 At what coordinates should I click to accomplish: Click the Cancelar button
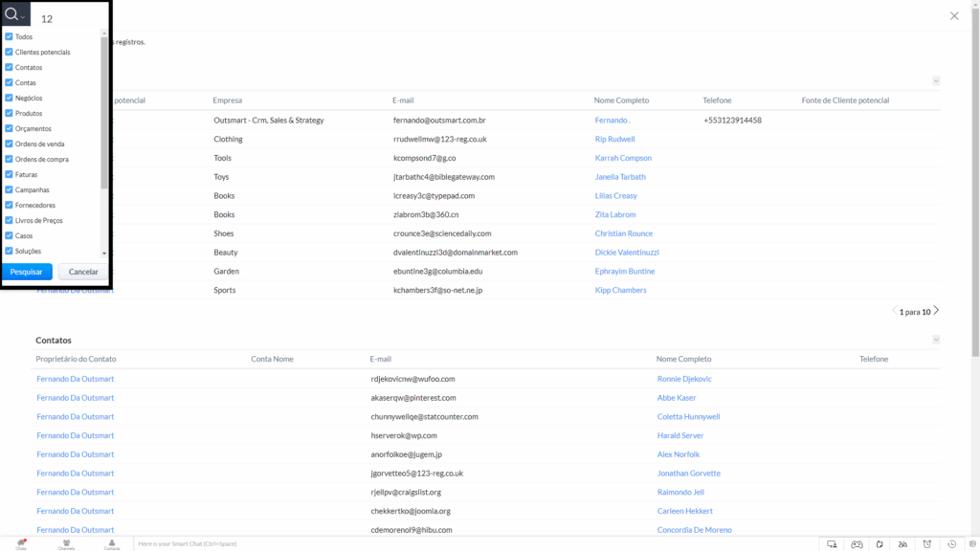(83, 272)
